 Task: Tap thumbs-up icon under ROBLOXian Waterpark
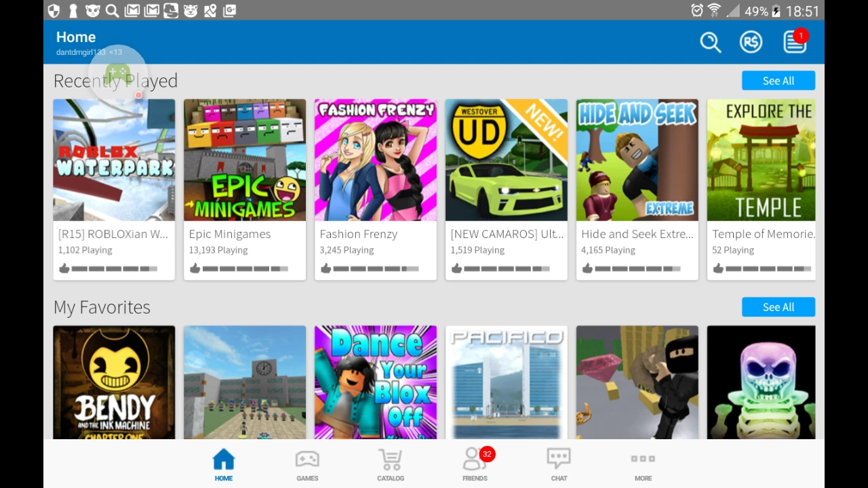coord(64,269)
